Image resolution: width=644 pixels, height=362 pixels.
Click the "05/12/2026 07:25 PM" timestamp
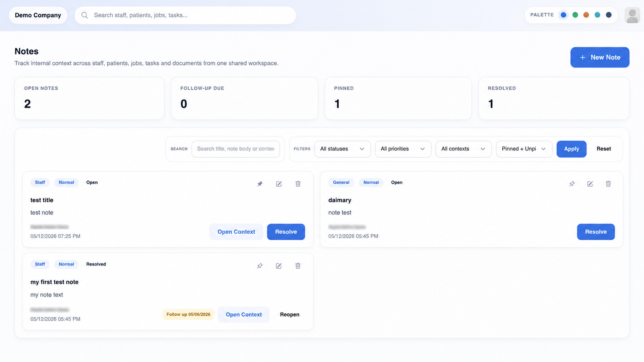pos(56,236)
